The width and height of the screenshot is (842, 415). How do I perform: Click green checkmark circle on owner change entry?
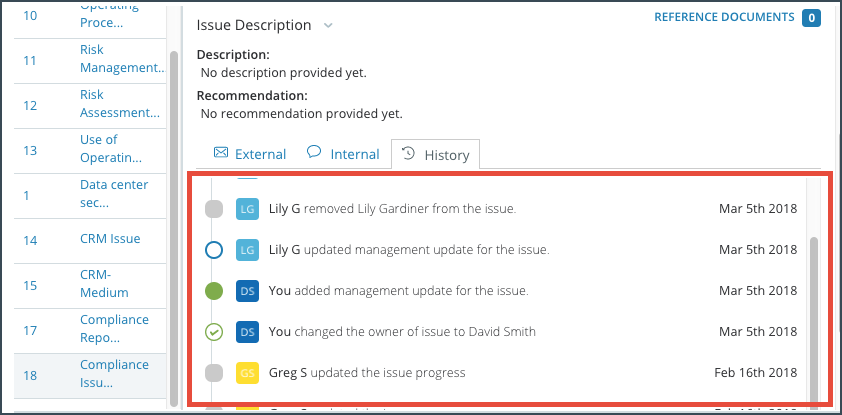coord(214,332)
